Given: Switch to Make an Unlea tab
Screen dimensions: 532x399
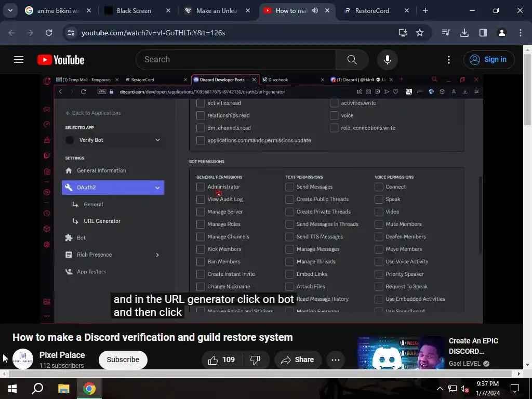Looking at the screenshot, I should coord(217,10).
